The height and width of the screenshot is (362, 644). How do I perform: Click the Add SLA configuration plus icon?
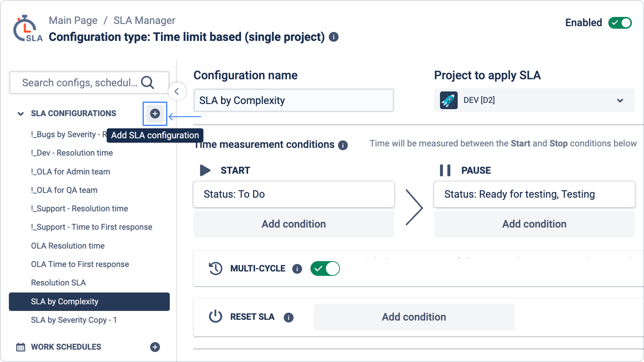click(x=155, y=114)
